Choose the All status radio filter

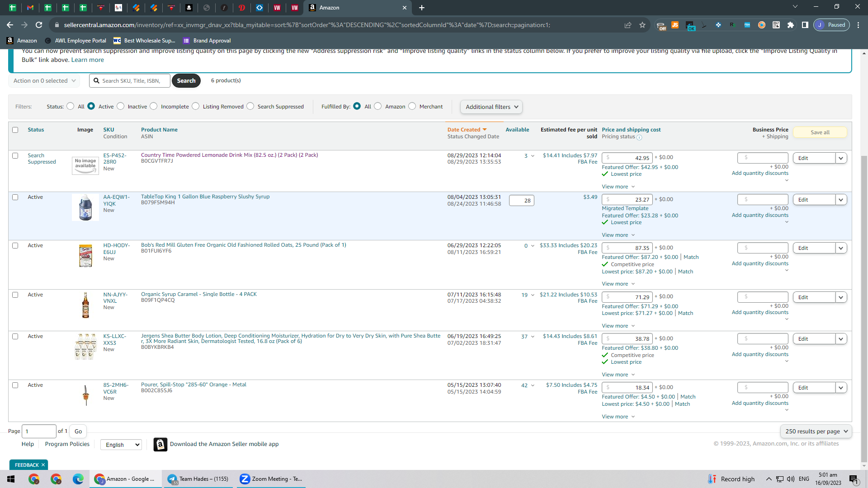[x=70, y=106]
